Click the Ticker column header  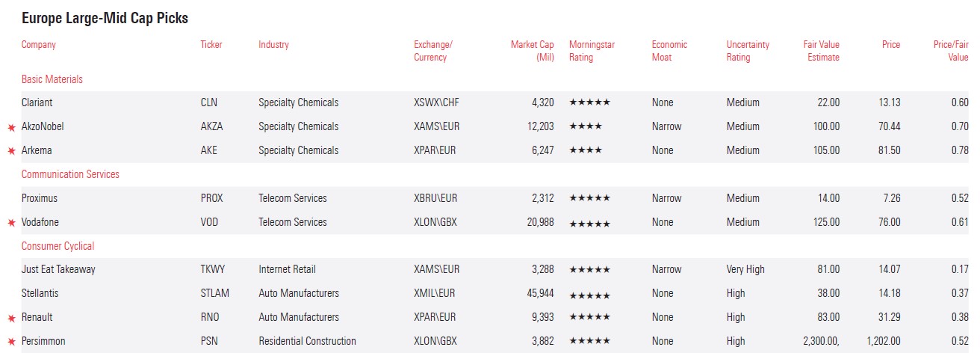(x=211, y=45)
